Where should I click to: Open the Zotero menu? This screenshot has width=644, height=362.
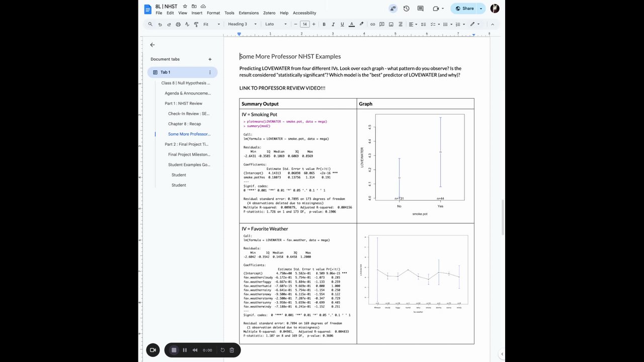[269, 13]
